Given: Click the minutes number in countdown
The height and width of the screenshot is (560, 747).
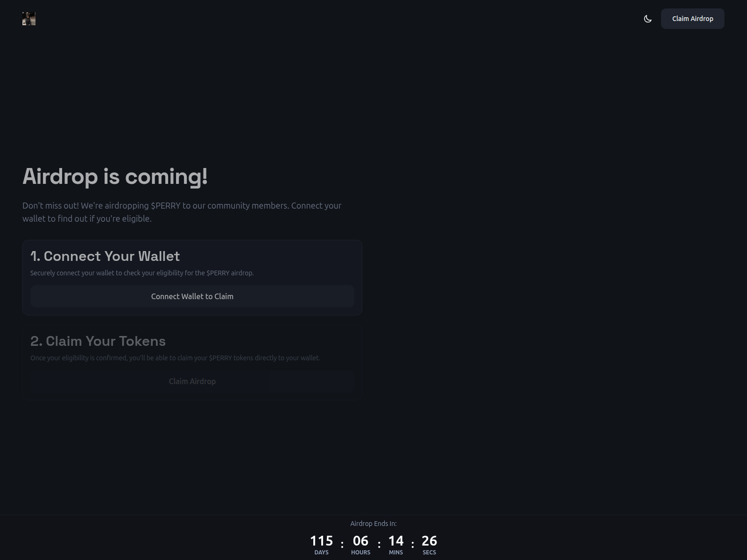Looking at the screenshot, I should coord(396,541).
